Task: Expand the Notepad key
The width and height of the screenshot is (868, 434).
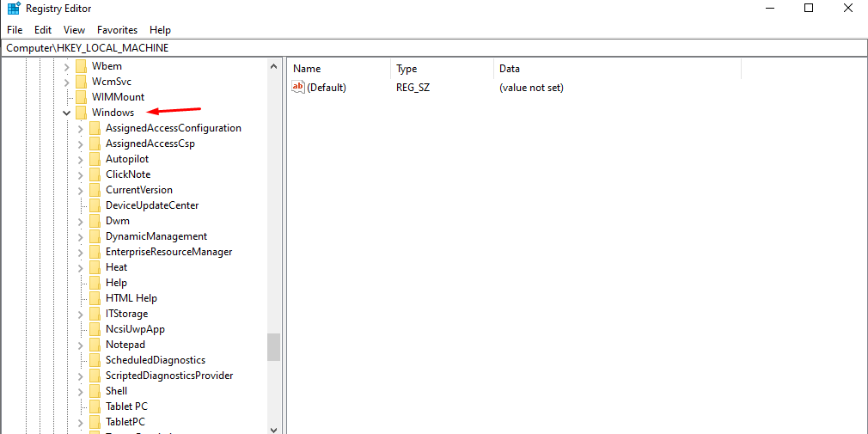Action: pos(81,345)
